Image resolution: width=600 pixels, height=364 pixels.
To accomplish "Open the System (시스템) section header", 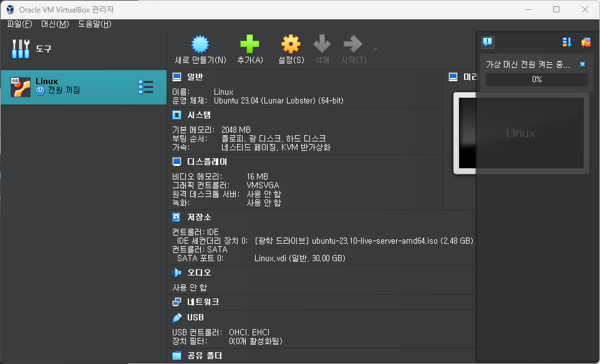I will 198,115.
